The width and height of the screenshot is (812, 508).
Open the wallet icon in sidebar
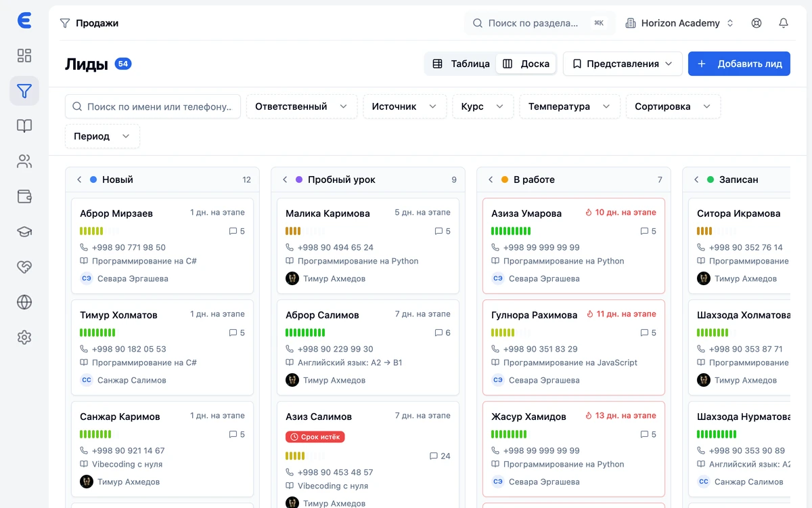(24, 196)
